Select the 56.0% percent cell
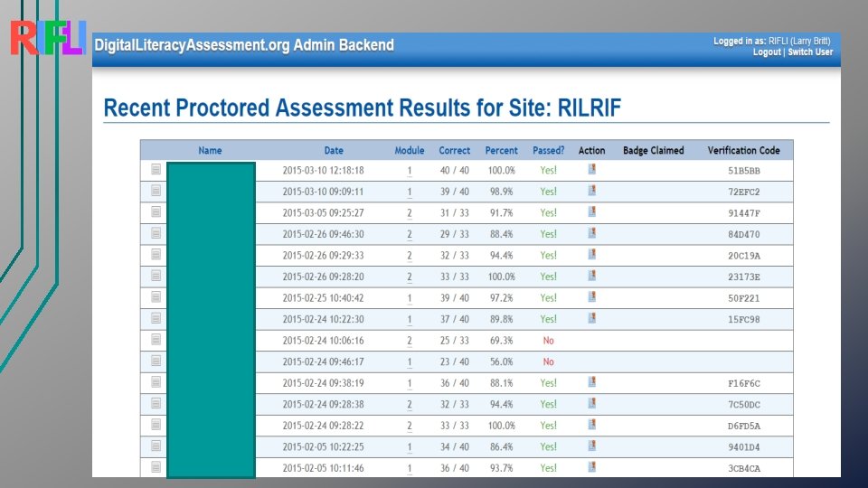 (x=501, y=361)
